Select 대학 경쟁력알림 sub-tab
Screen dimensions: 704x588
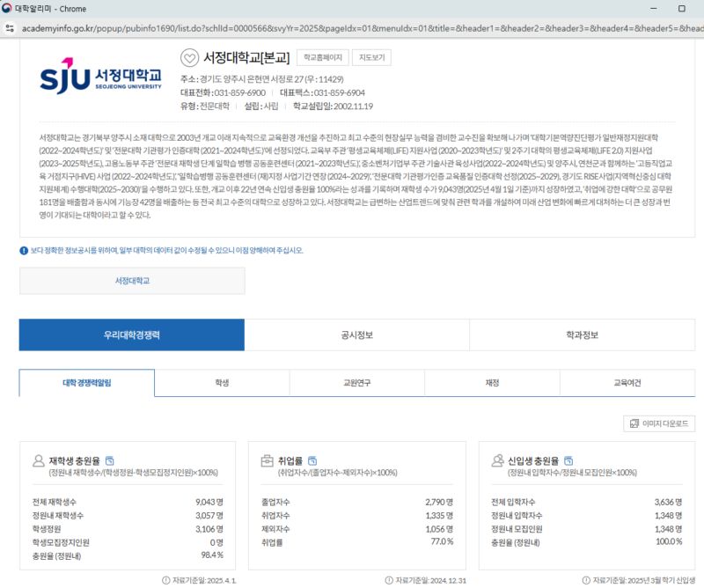[86, 383]
